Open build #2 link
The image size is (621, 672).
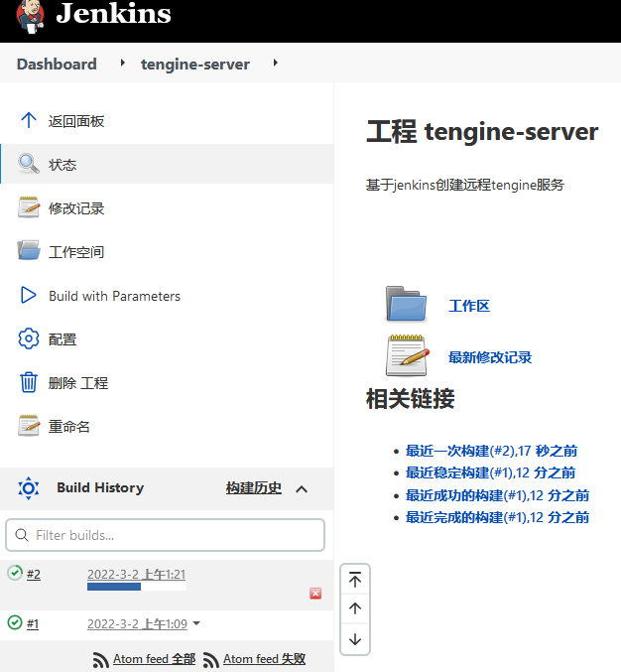[x=34, y=575]
